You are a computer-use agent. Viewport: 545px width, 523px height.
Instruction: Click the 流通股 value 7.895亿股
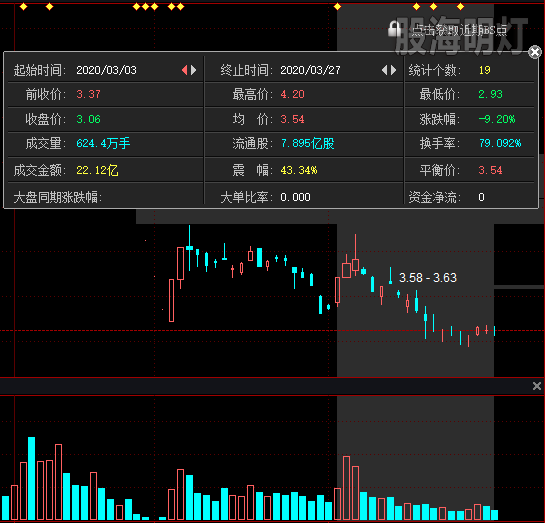click(x=308, y=143)
